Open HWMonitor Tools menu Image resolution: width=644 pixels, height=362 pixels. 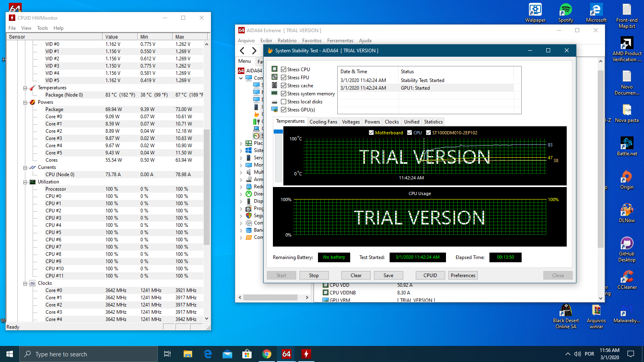tap(42, 28)
